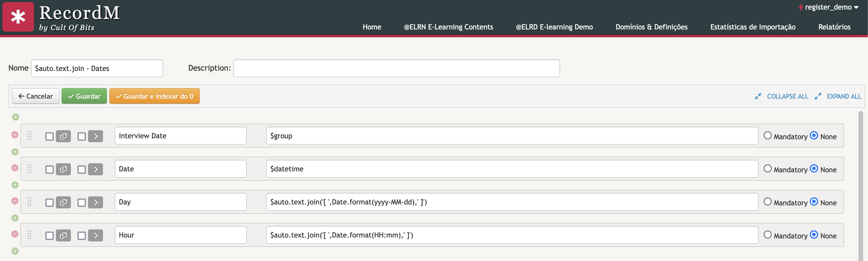Expand the Day row with the chevron button

95,202
